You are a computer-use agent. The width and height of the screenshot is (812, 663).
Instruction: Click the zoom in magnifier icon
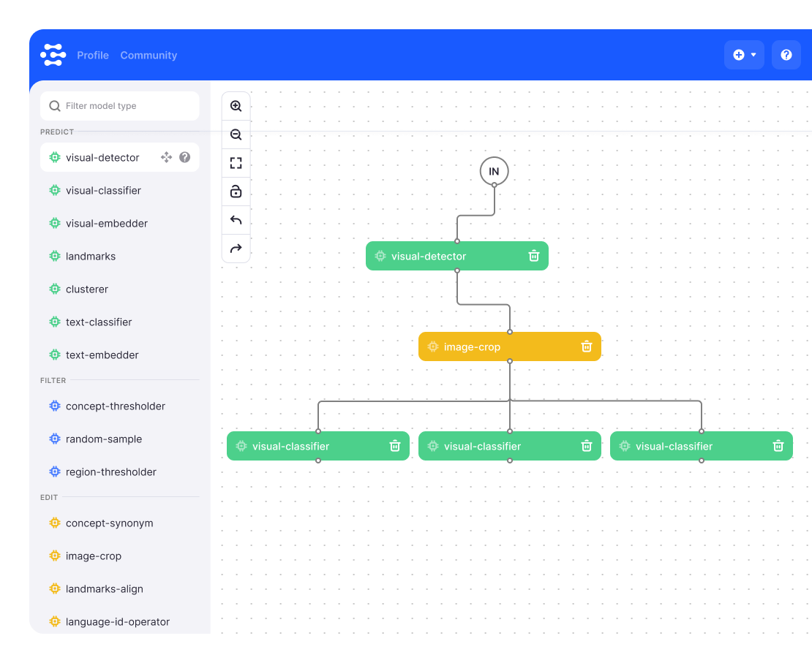pyautogui.click(x=236, y=106)
